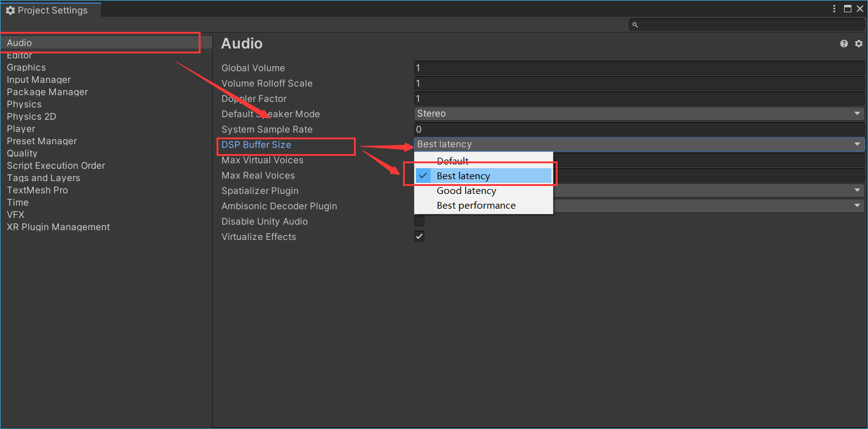The height and width of the screenshot is (429, 868).
Task: Click the Audio settings help icon
Action: [x=843, y=44]
